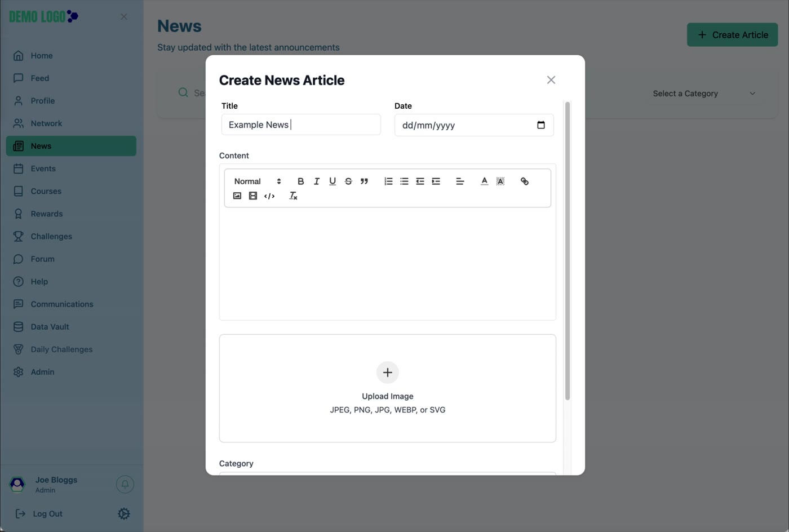Start a bulleted list
This screenshot has width=789, height=532.
404,181
